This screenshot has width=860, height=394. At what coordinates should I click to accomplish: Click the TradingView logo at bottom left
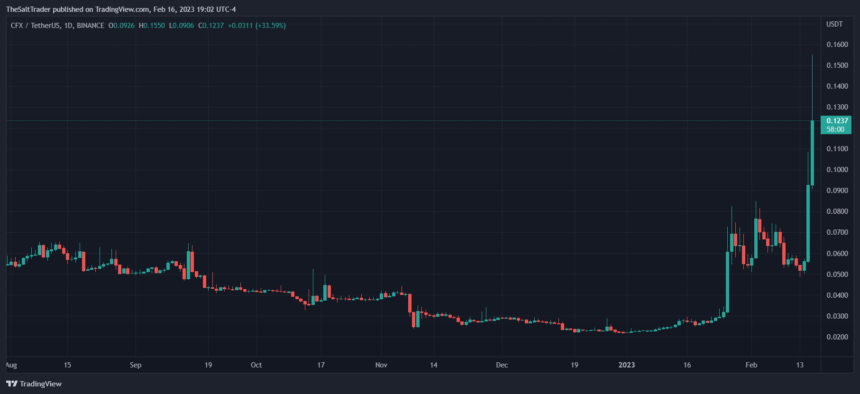click(x=33, y=384)
